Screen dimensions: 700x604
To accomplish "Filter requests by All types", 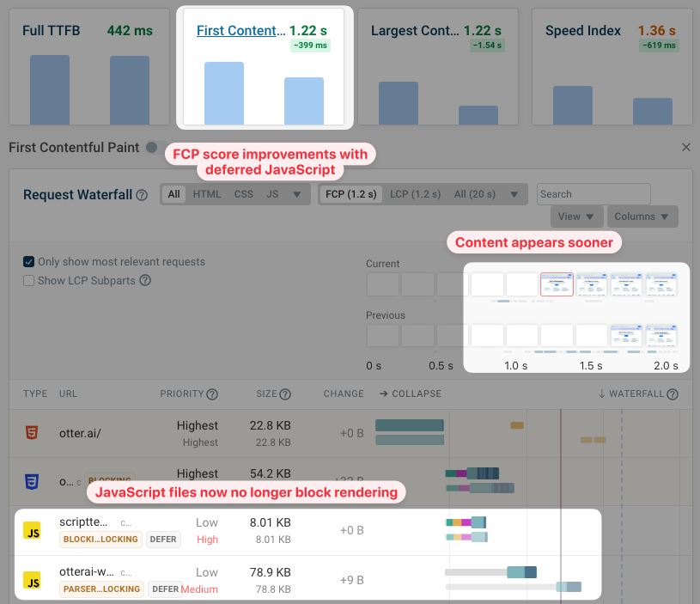I will point(173,194).
